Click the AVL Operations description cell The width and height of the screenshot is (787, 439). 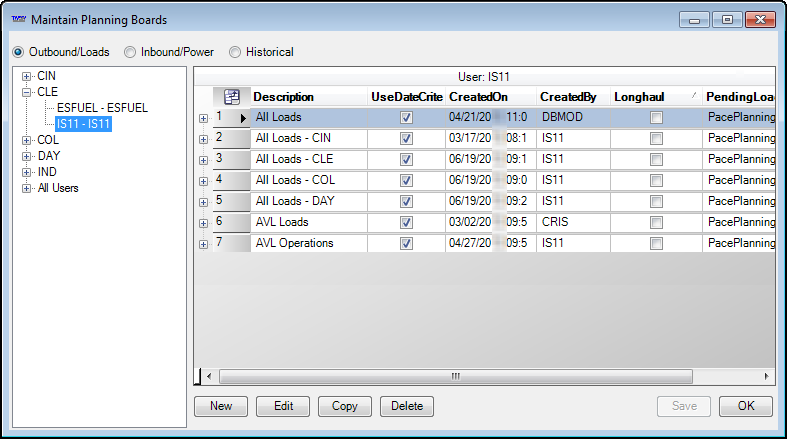pos(309,243)
